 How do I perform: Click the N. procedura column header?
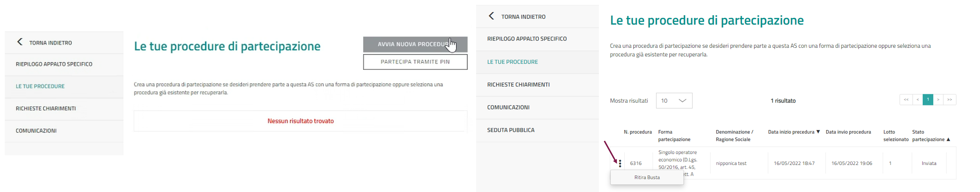point(638,132)
